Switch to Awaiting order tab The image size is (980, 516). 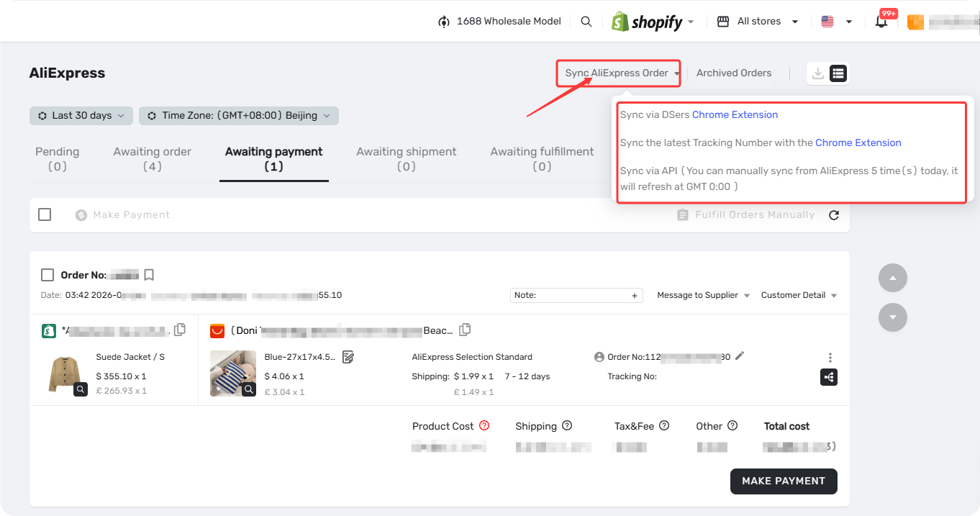pos(153,159)
